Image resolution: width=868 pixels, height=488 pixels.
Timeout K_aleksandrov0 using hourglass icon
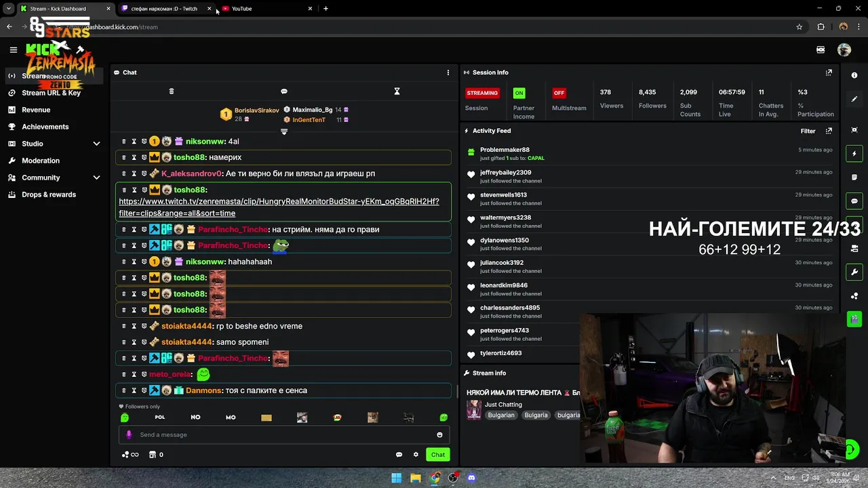[x=134, y=174]
